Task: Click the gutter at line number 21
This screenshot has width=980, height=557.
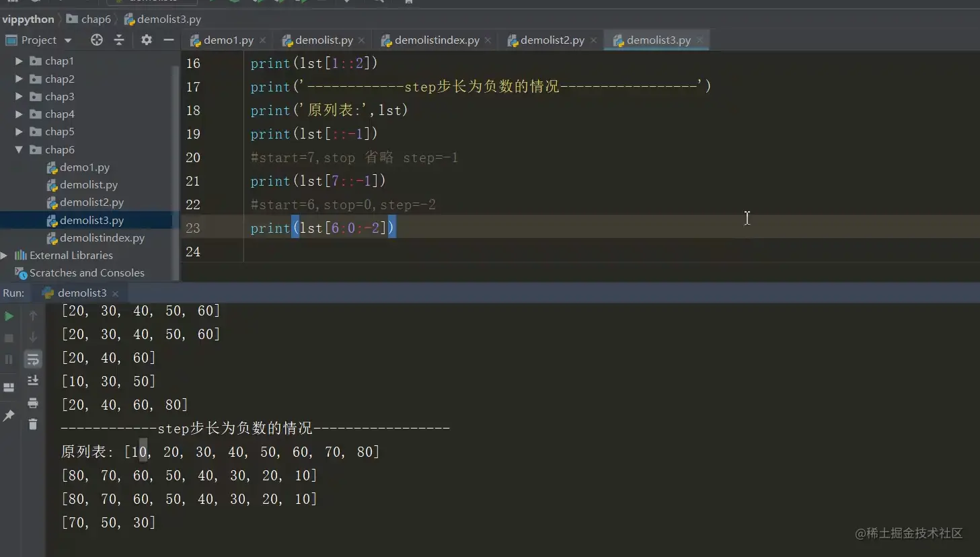Action: pyautogui.click(x=193, y=181)
